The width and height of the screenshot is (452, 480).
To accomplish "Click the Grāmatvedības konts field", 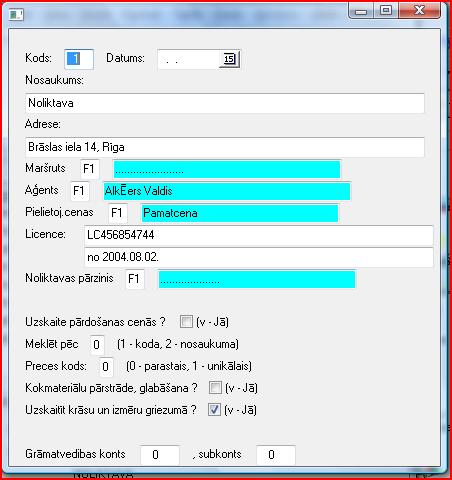I will click(x=160, y=455).
